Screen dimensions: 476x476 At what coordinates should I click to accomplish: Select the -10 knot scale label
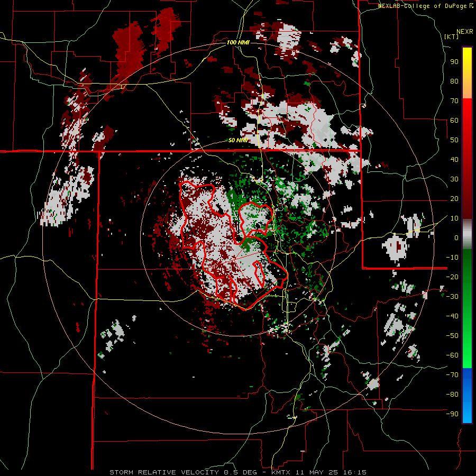(452, 258)
